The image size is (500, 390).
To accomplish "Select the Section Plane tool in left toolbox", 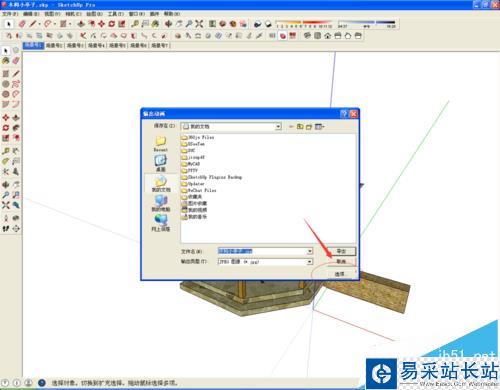I will 16,229.
